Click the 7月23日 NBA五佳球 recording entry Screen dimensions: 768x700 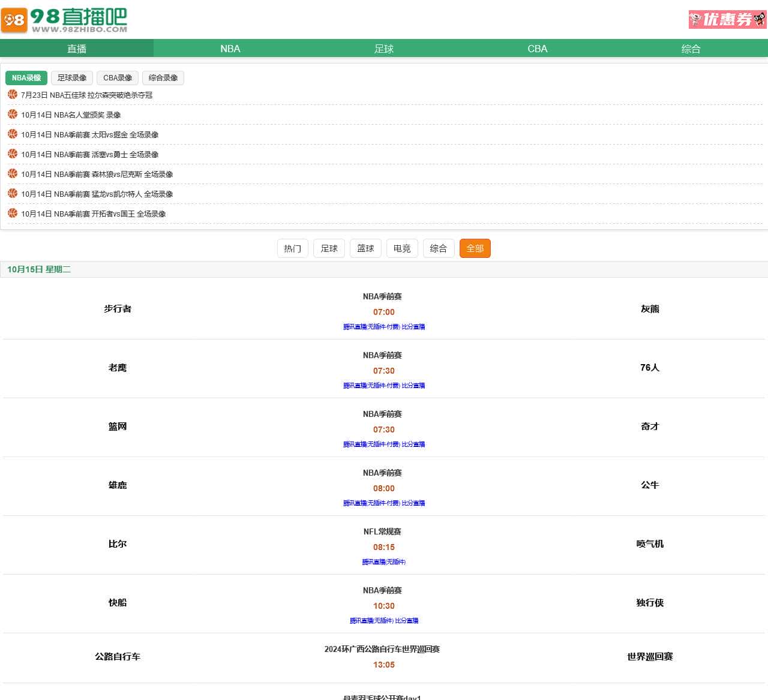(x=86, y=94)
